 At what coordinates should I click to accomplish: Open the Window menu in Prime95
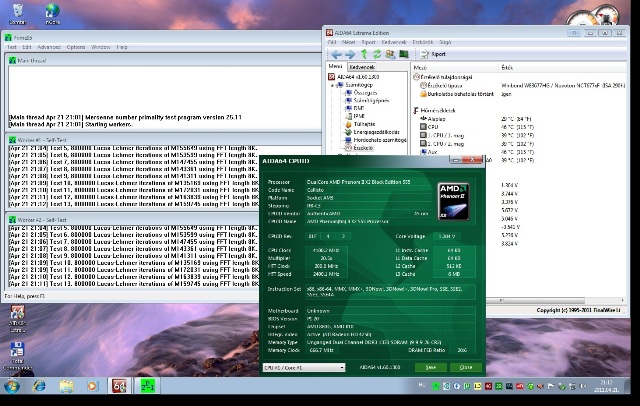click(101, 47)
